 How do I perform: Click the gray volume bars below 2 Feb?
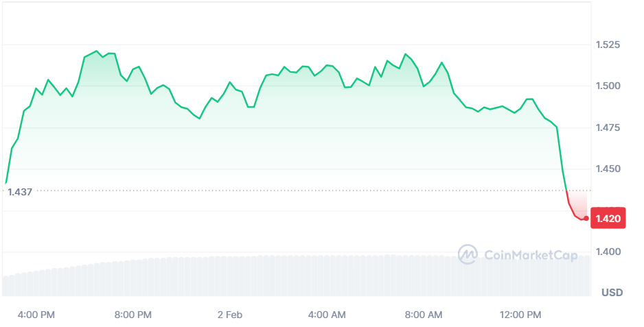(x=230, y=276)
